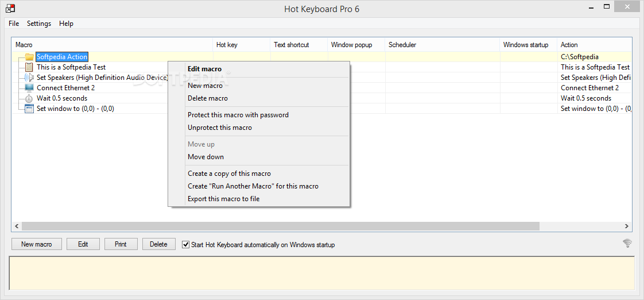Select This is a Softpedia Test macro
Screen dimensions: 644x300
click(71, 67)
